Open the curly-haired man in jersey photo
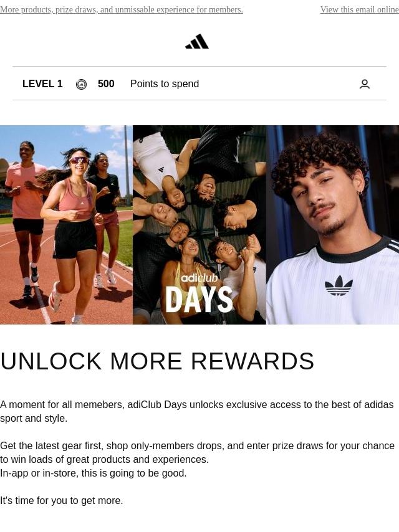The width and height of the screenshot is (399, 532). point(332,225)
